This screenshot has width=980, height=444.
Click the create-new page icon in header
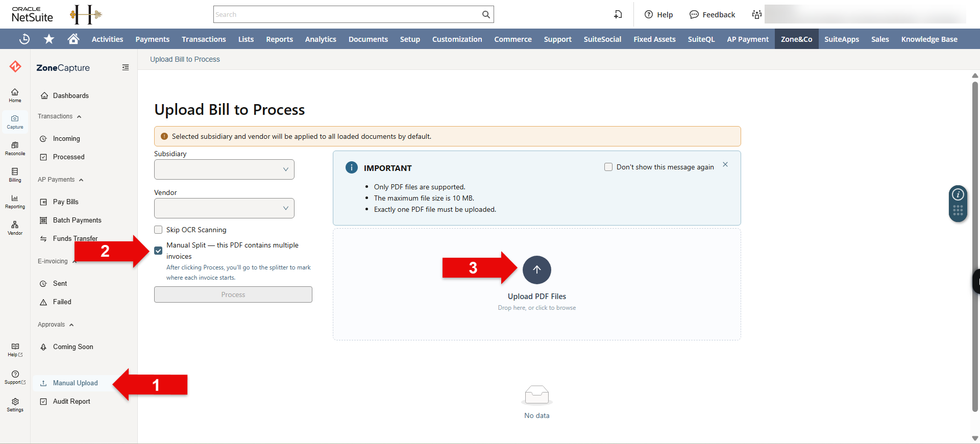[618, 14]
